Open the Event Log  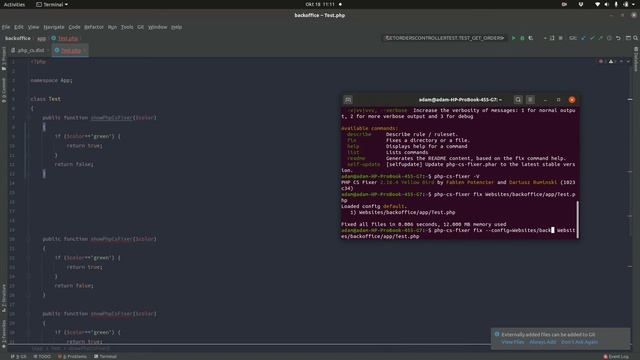(x=616, y=356)
